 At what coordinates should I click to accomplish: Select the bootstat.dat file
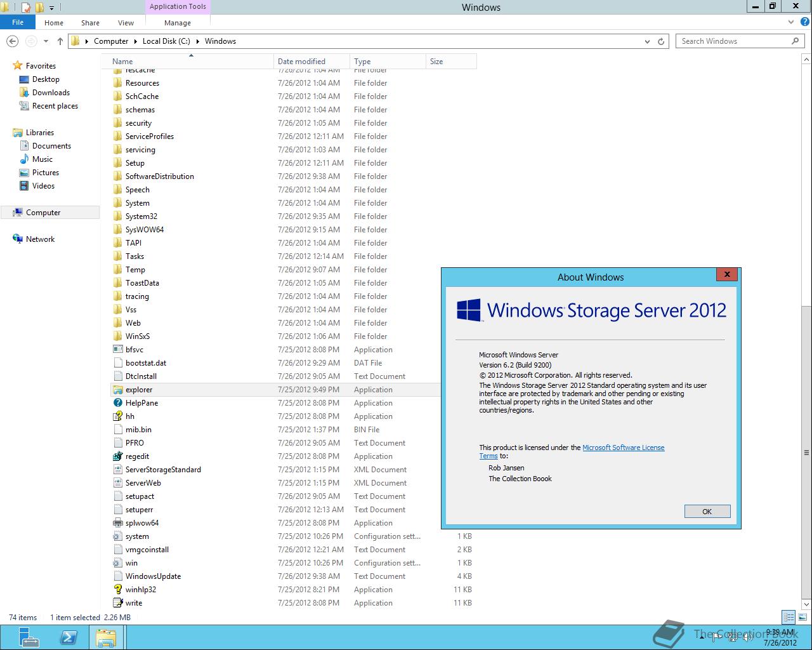pos(146,363)
